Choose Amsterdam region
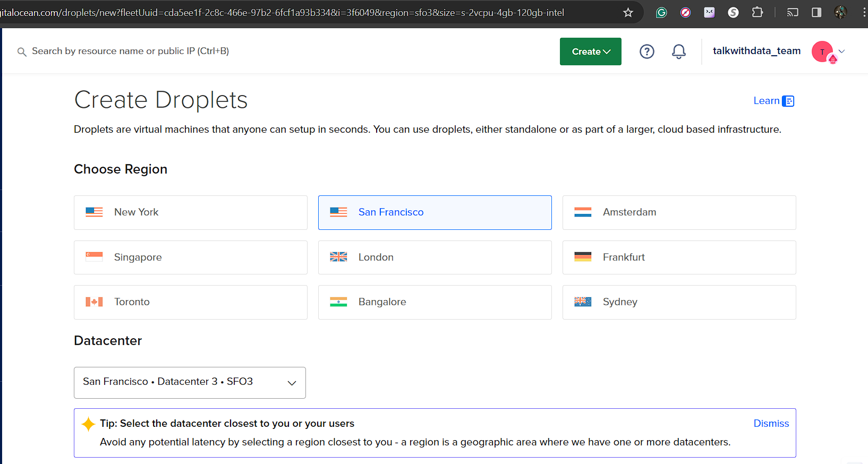Screen dimensions: 868x464 (679, 212)
